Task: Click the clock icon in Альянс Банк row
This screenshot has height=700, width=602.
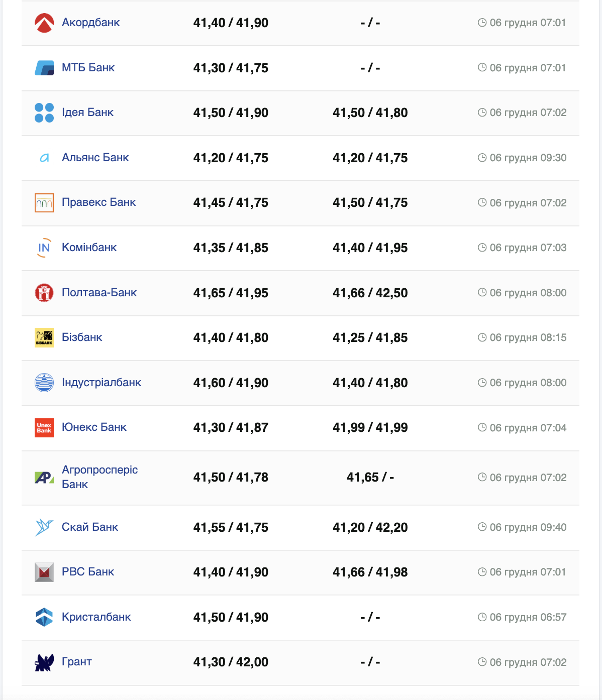Action: pyautogui.click(x=482, y=158)
